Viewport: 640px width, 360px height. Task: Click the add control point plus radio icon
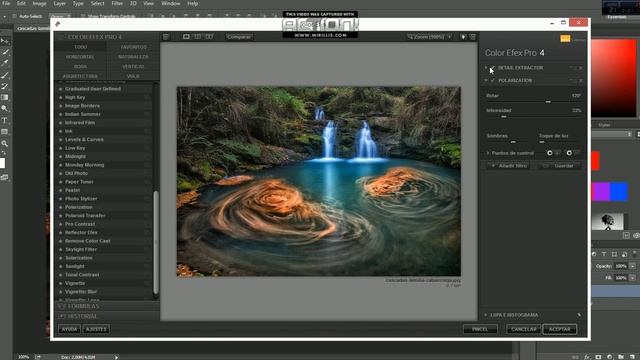point(550,153)
